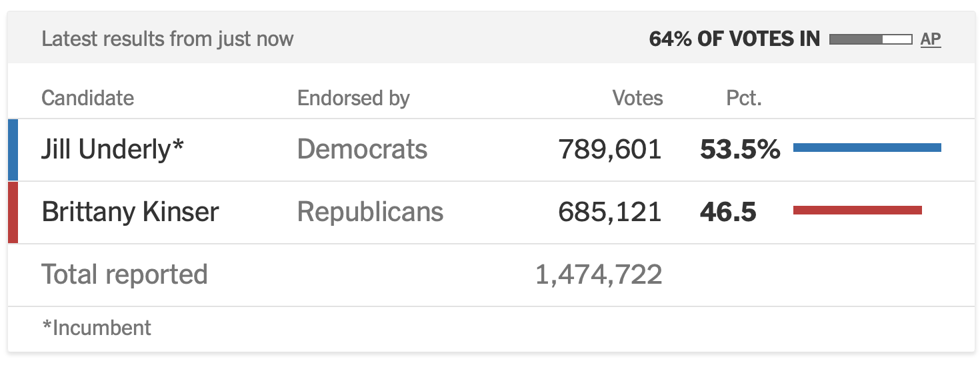Click the red percentage bar for Kinser
Screen dimensions: 980x365
coord(857,210)
